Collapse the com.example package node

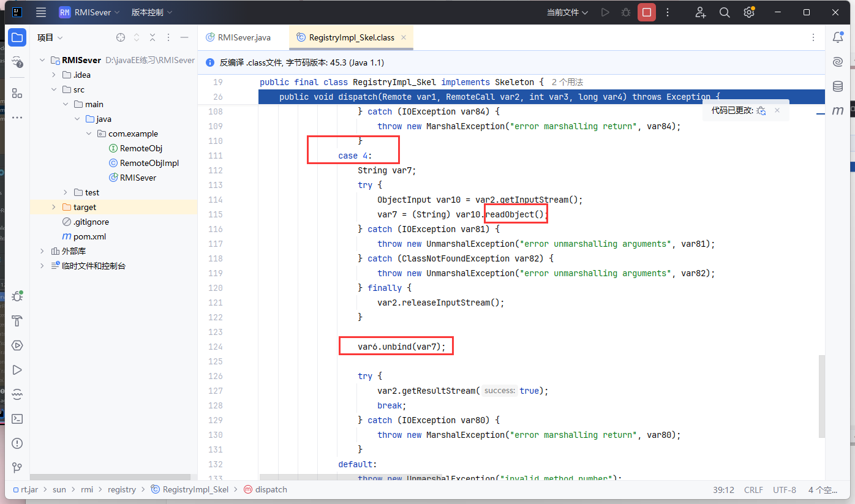pos(89,134)
